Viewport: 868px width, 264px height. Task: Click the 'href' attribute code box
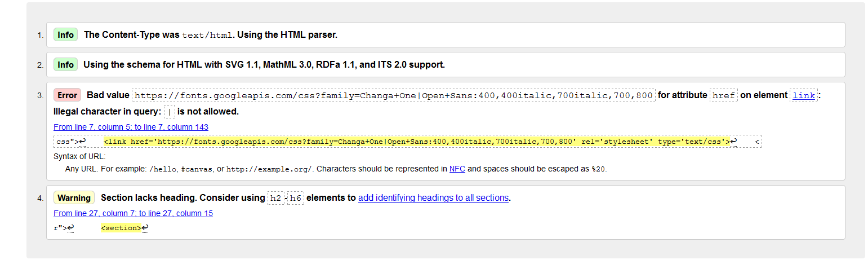[724, 95]
